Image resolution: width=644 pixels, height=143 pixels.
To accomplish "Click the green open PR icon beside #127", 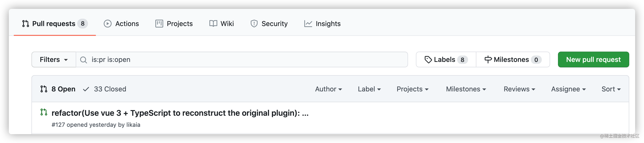I will tap(44, 112).
